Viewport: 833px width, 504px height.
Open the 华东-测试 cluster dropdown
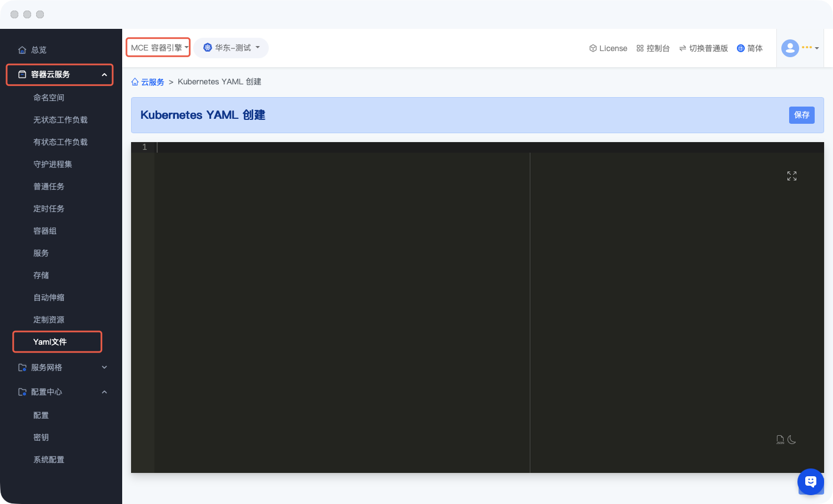pos(232,48)
